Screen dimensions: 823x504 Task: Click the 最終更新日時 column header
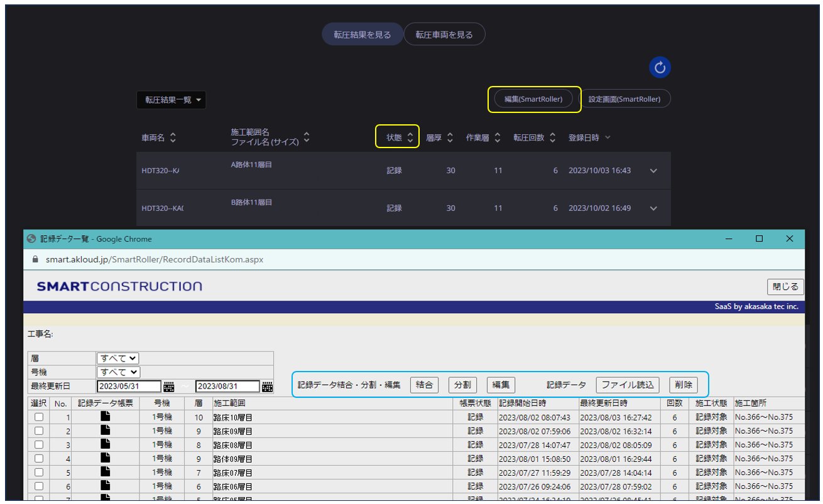pos(619,403)
